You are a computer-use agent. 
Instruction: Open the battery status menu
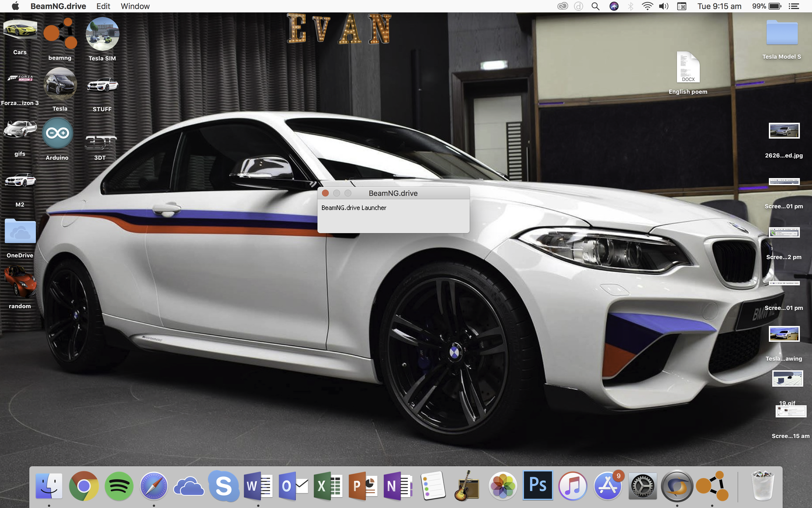(x=767, y=6)
